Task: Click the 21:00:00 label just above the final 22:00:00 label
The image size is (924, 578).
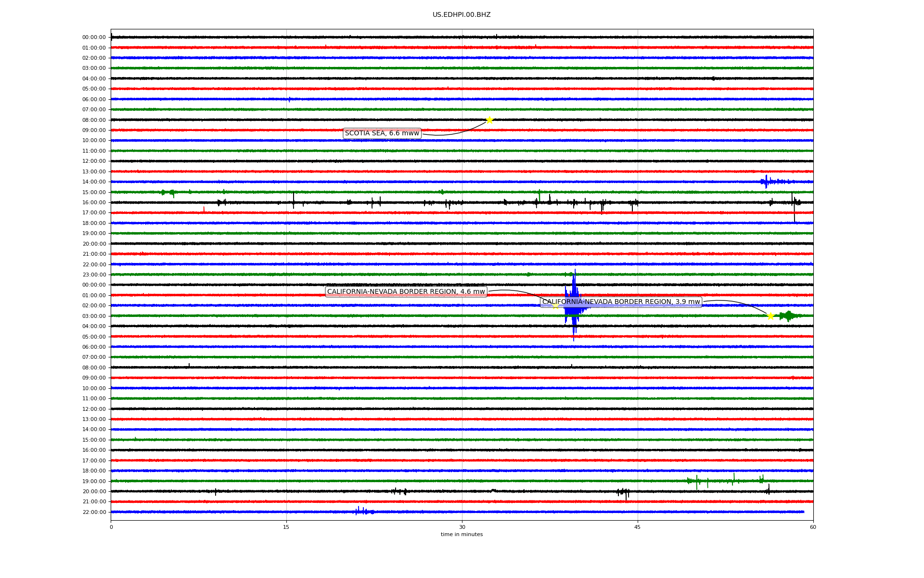Action: pos(94,501)
